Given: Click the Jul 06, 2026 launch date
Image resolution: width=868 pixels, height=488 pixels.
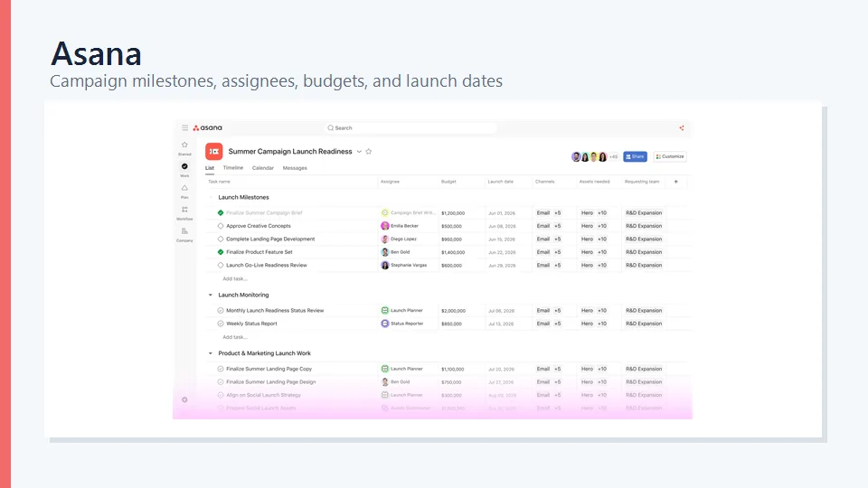Looking at the screenshot, I should (x=502, y=311).
